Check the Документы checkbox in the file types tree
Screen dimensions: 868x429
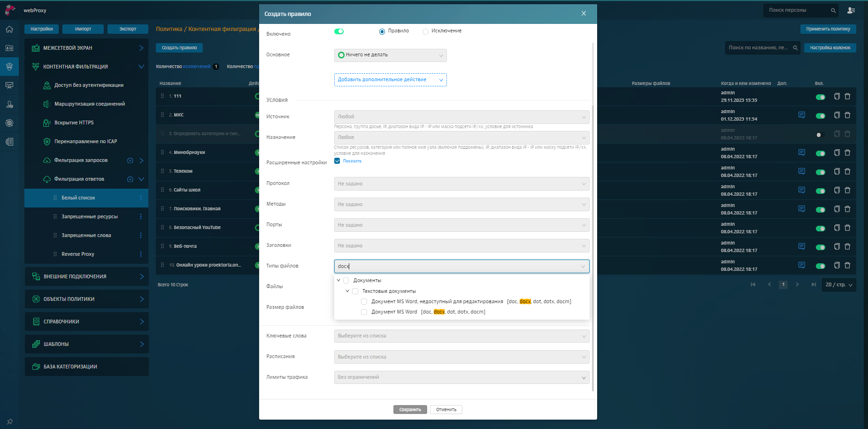click(346, 280)
